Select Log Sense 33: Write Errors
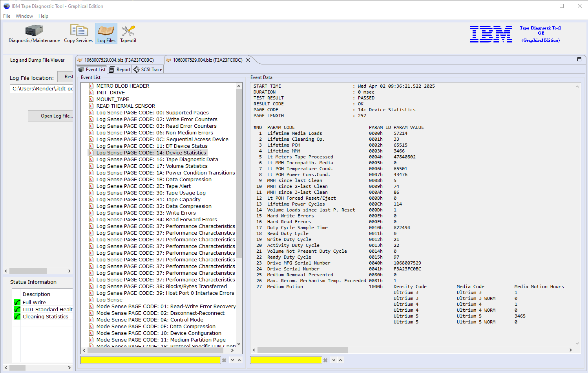 click(x=146, y=213)
